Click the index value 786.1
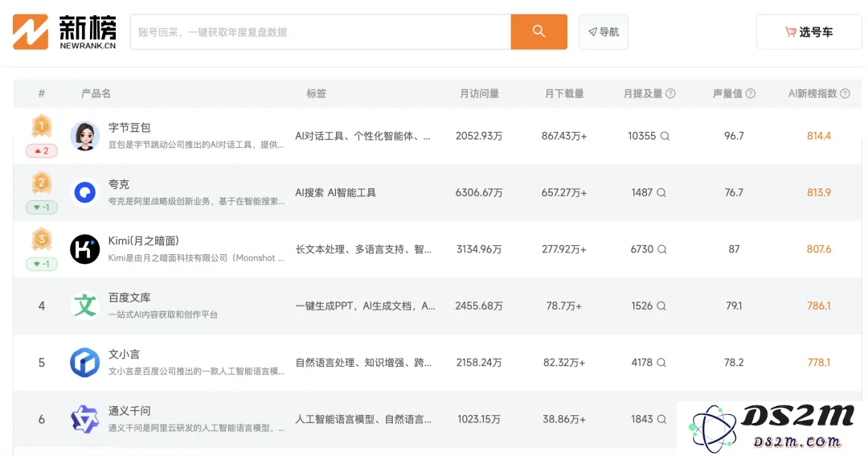This screenshot has height=456, width=868. [819, 306]
